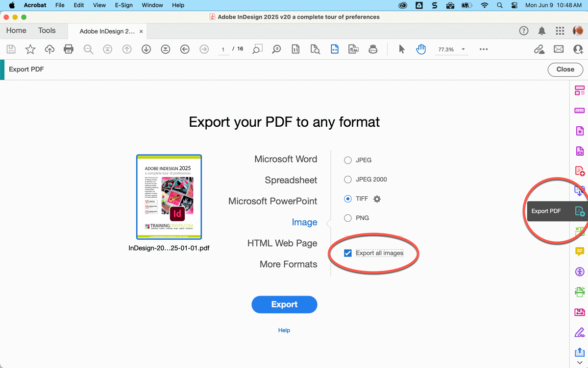The width and height of the screenshot is (588, 368).
Task: Bookmark file with the star icon
Action: 30,49
